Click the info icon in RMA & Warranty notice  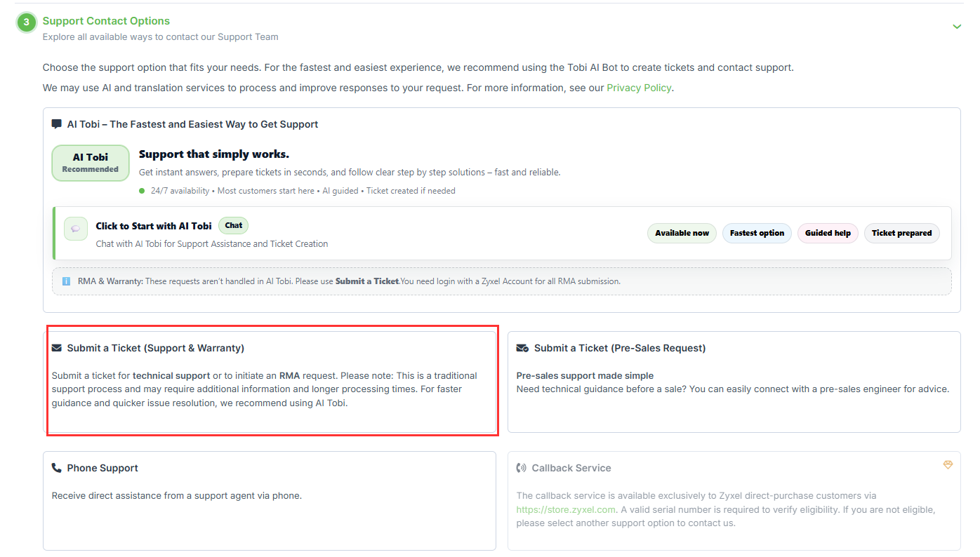point(66,281)
